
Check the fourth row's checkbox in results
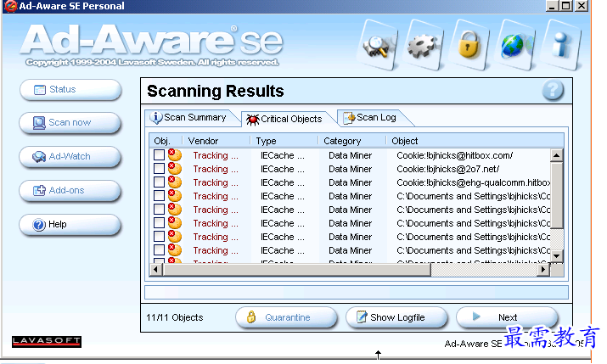point(159,195)
